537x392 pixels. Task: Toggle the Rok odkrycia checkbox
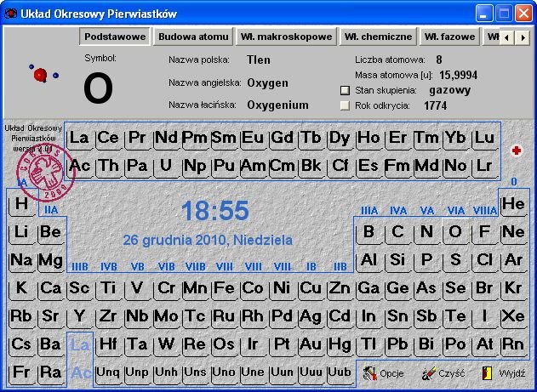coord(345,106)
